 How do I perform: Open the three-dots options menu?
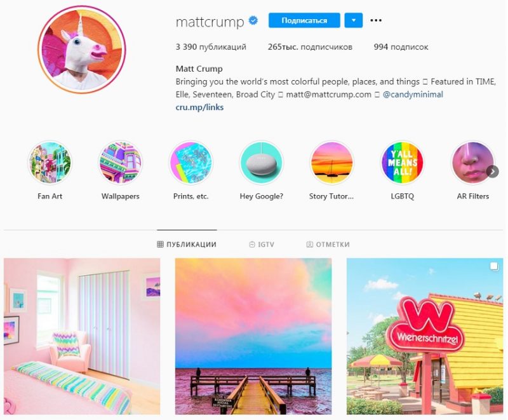point(376,20)
